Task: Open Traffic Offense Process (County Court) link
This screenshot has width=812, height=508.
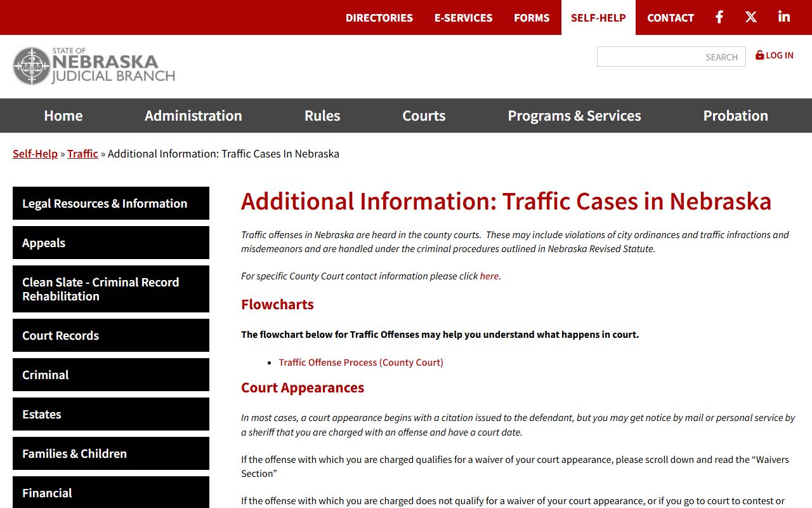Action: 361,363
